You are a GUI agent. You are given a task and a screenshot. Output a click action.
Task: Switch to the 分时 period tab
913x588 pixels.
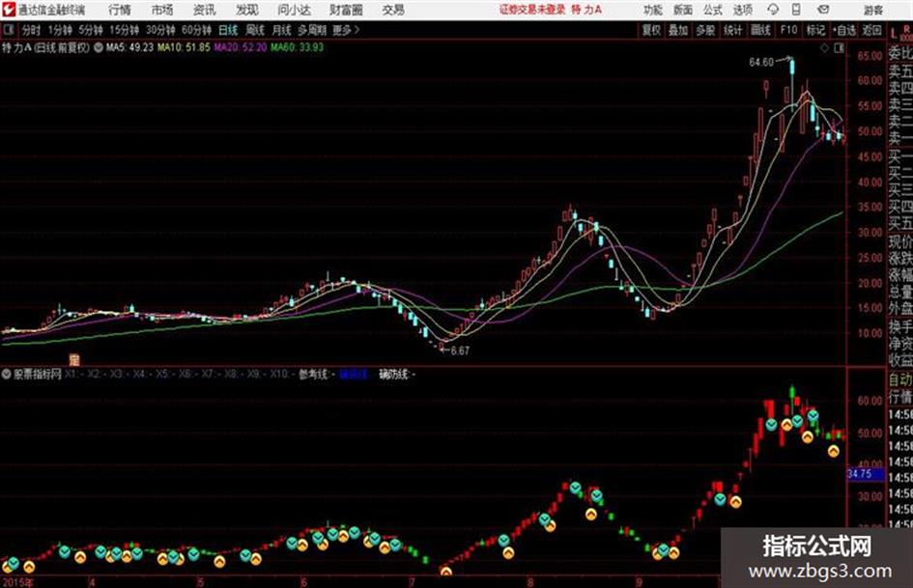point(31,30)
